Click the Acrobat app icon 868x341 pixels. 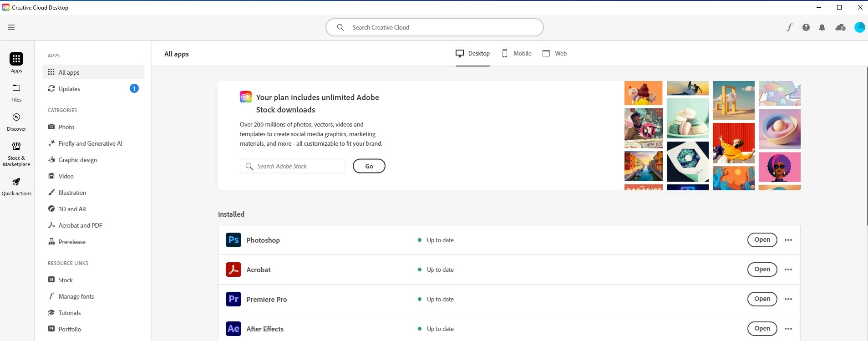coord(233,270)
